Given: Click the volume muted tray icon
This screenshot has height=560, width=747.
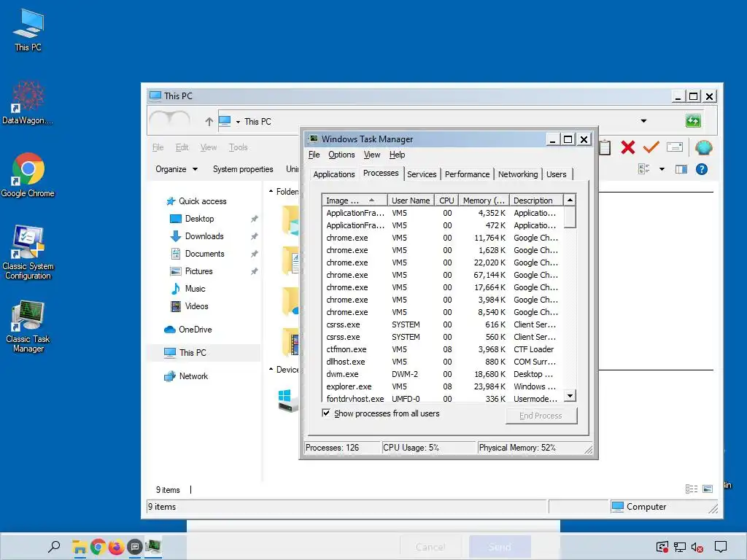Looking at the screenshot, I should point(697,548).
